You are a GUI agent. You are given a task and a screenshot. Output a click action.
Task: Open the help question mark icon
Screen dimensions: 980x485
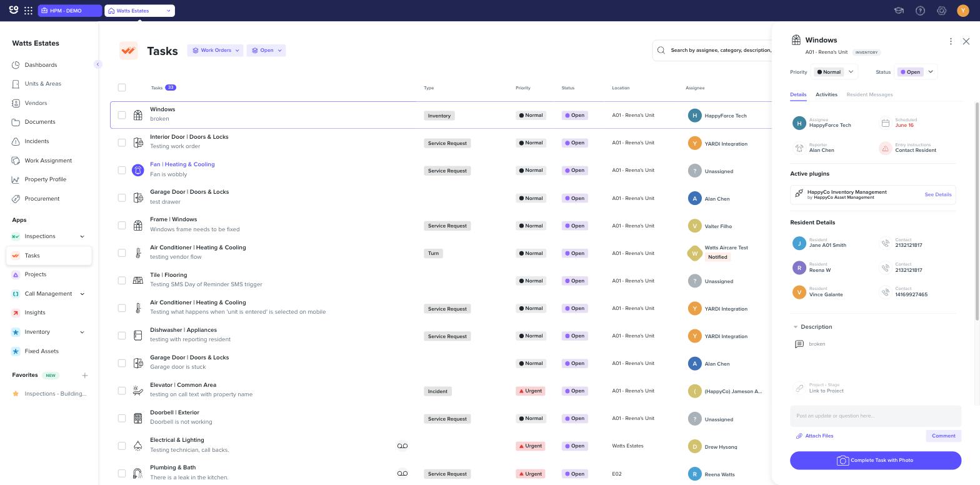coord(920,11)
